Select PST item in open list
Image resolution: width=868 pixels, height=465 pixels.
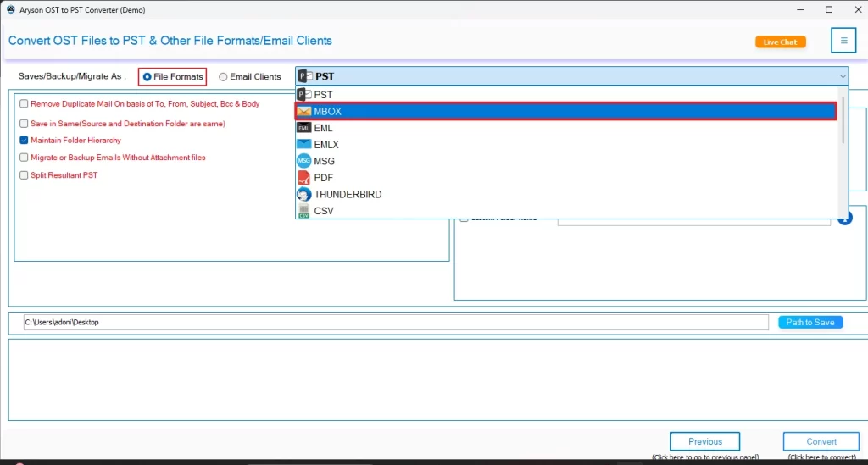point(565,95)
